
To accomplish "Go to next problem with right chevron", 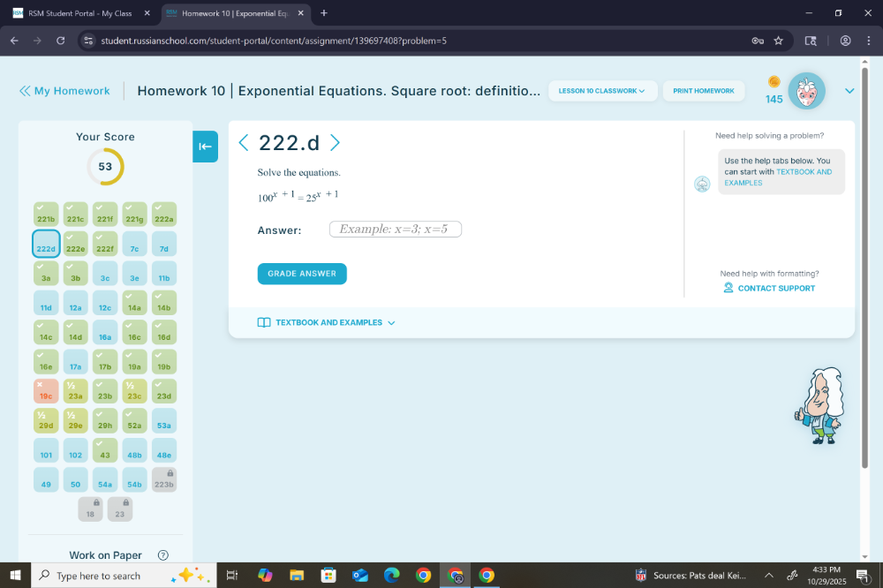I will 335,143.
